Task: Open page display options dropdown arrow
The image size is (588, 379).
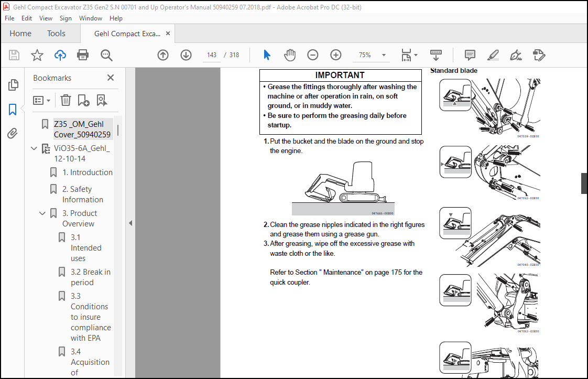Action: pos(416,55)
